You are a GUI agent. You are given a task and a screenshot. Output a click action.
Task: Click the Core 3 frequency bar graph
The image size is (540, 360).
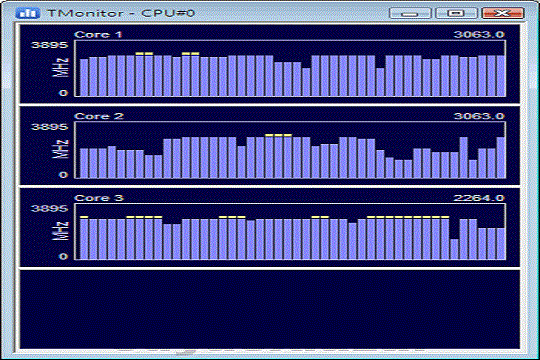point(290,232)
